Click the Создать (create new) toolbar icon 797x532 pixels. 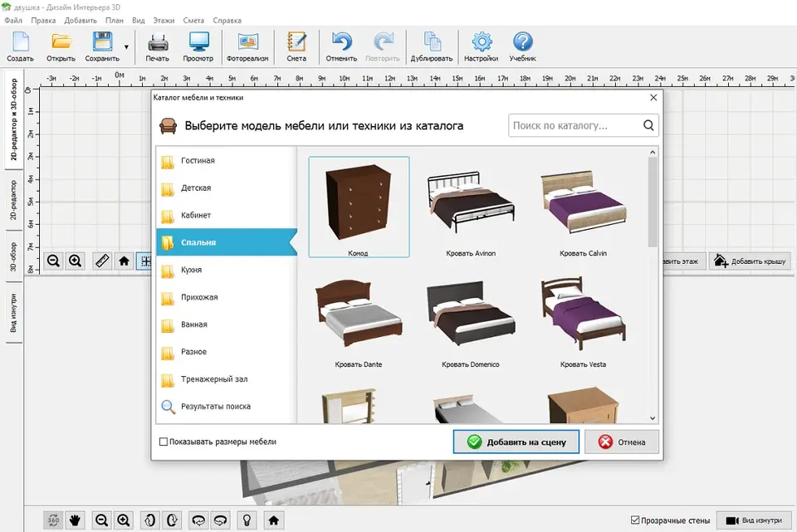click(x=20, y=46)
